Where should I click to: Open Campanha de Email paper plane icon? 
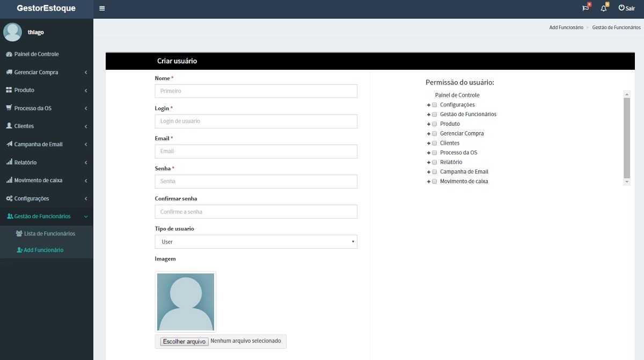[x=9, y=144]
